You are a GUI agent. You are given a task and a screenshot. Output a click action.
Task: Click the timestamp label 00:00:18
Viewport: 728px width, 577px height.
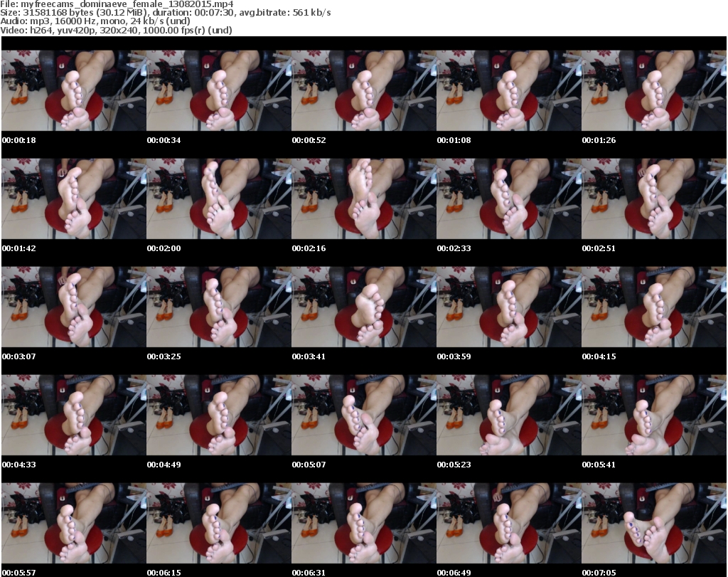pyautogui.click(x=19, y=140)
